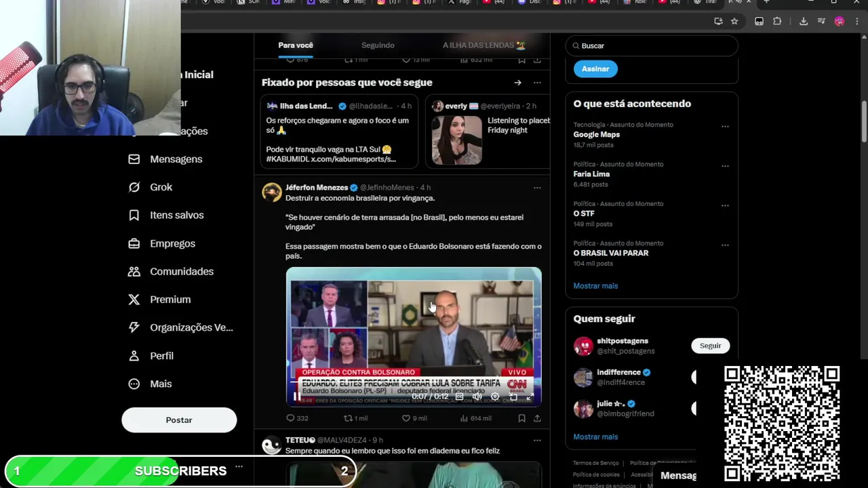Repost the Jéferson Menezes post
Screen dimensions: 868x488
click(355, 418)
